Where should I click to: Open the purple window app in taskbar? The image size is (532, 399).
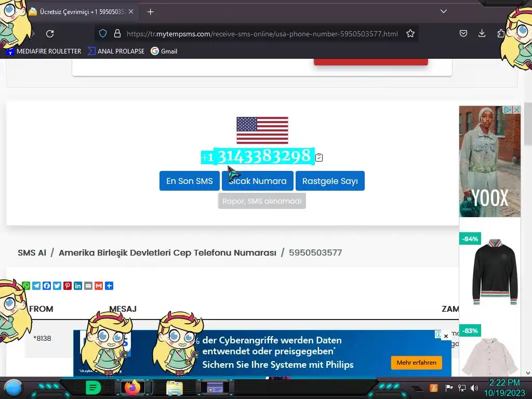[215, 388]
